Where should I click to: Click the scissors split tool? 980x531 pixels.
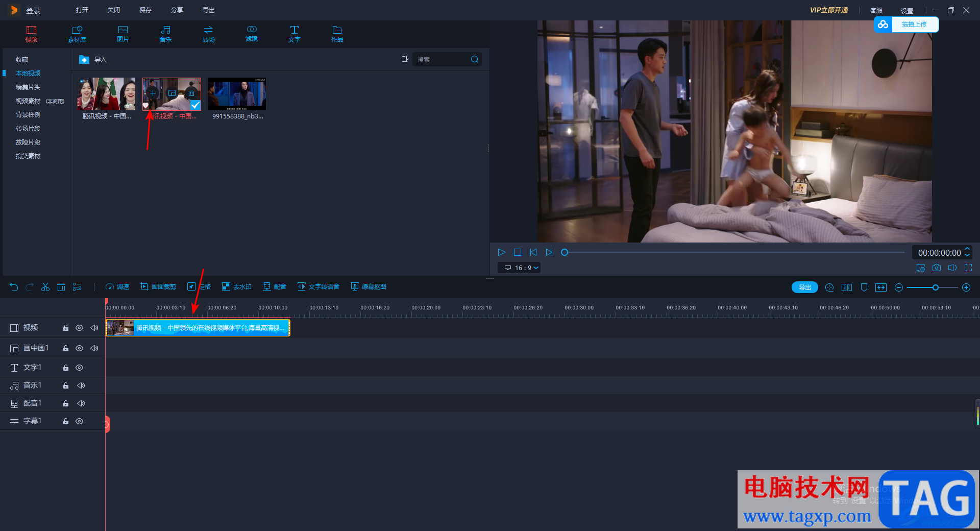[x=45, y=287]
